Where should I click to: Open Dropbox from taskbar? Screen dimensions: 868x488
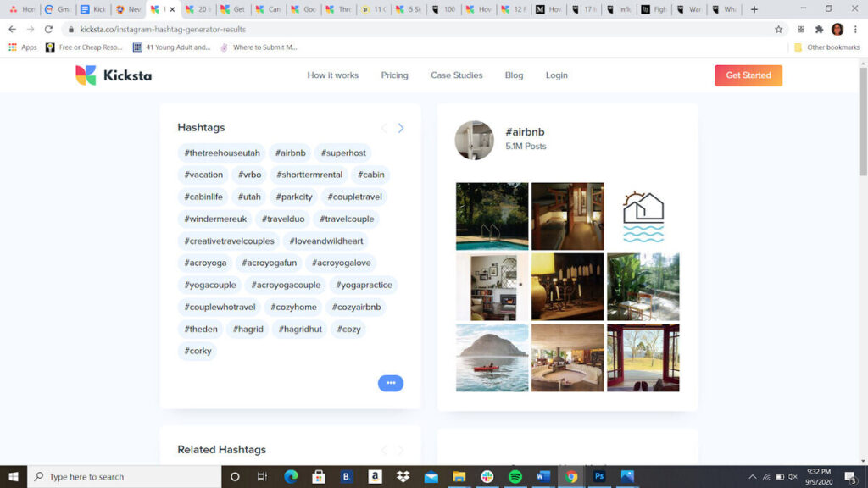[403, 476]
